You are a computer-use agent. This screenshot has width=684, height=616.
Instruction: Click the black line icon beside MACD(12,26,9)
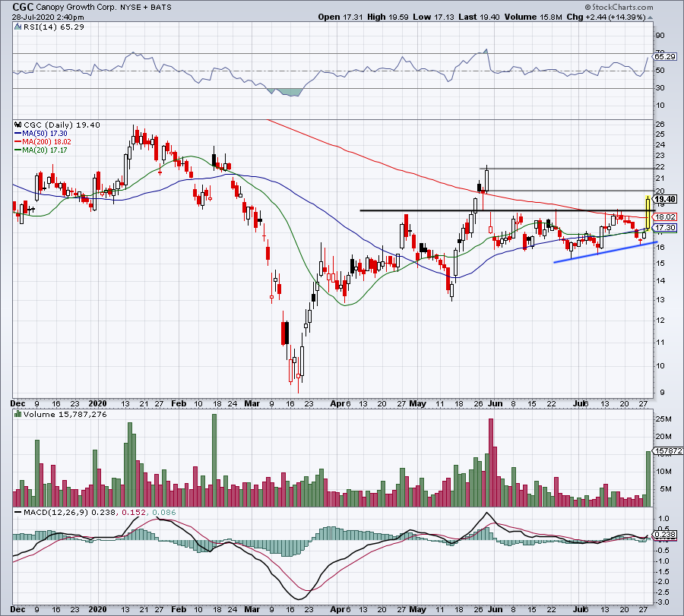click(x=18, y=513)
